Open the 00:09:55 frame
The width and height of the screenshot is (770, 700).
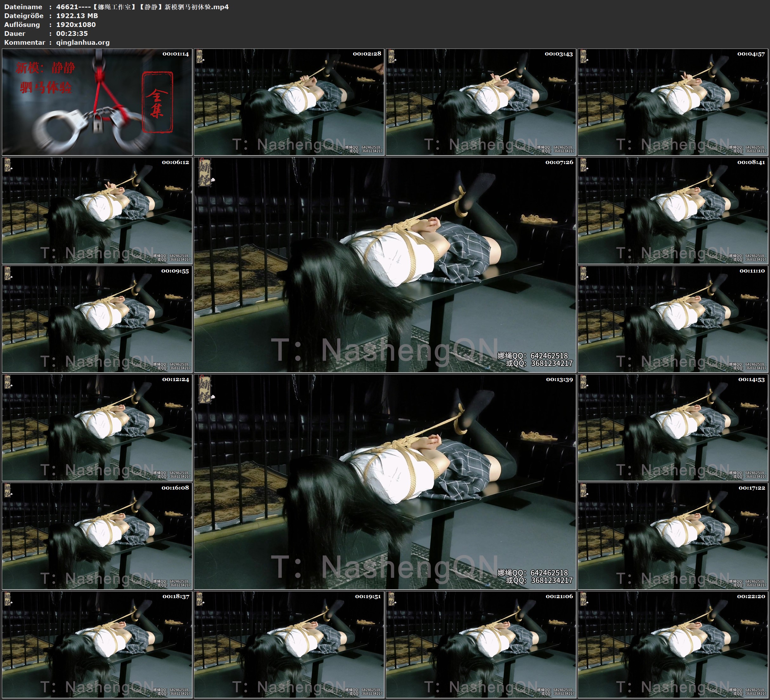(x=97, y=319)
